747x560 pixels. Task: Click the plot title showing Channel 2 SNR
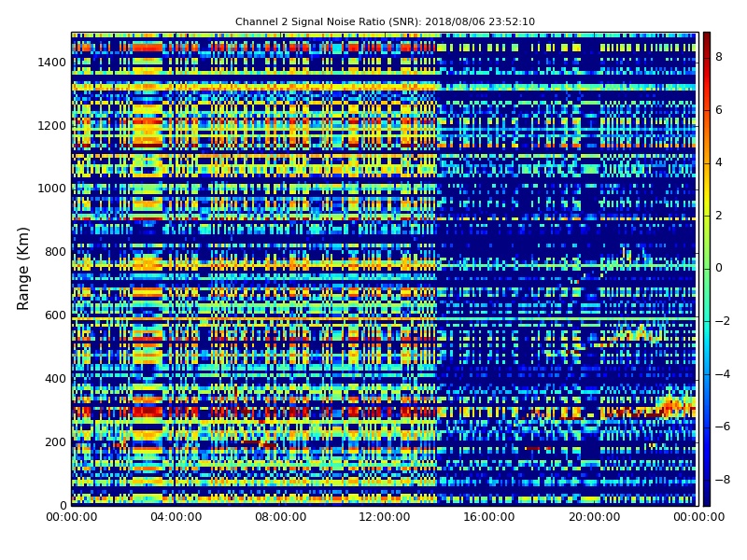(x=385, y=21)
